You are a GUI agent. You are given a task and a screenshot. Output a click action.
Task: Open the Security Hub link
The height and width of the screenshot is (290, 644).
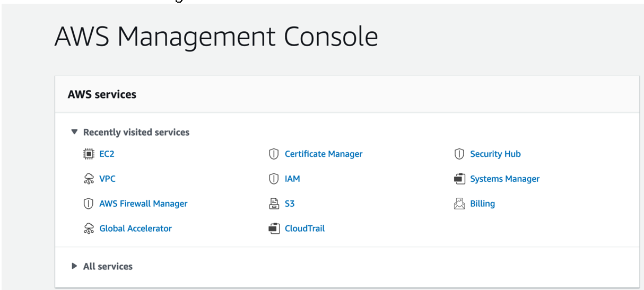[x=495, y=154]
